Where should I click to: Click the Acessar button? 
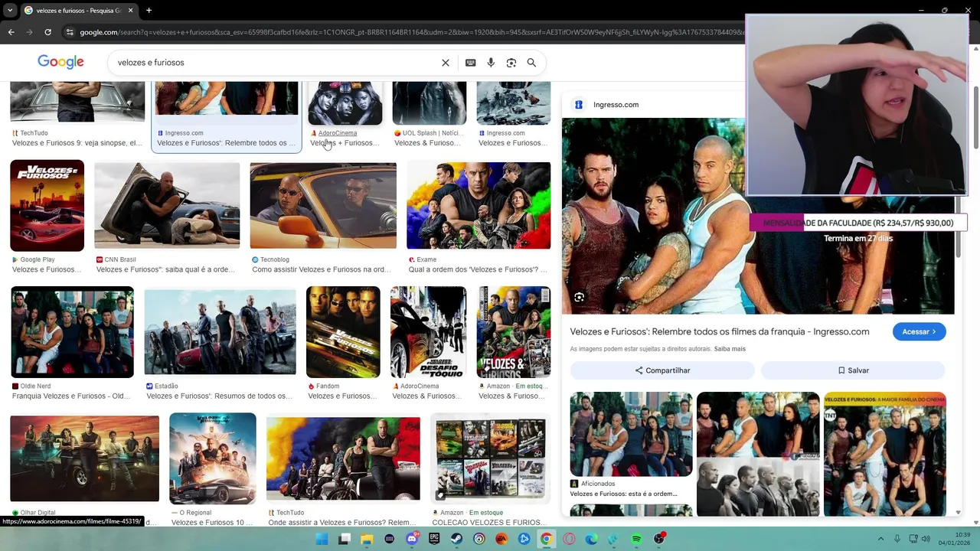[x=919, y=331]
